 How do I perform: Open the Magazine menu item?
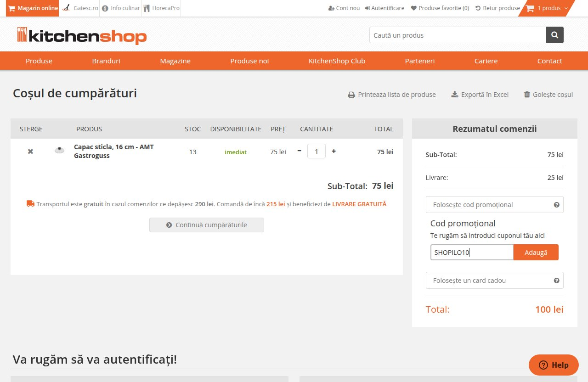pos(175,61)
